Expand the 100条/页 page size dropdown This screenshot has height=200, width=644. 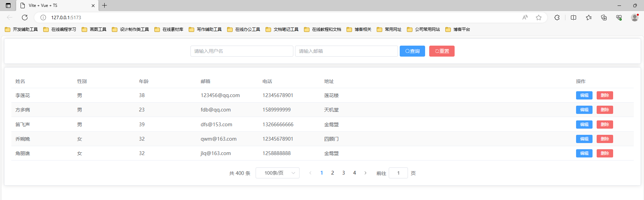278,173
